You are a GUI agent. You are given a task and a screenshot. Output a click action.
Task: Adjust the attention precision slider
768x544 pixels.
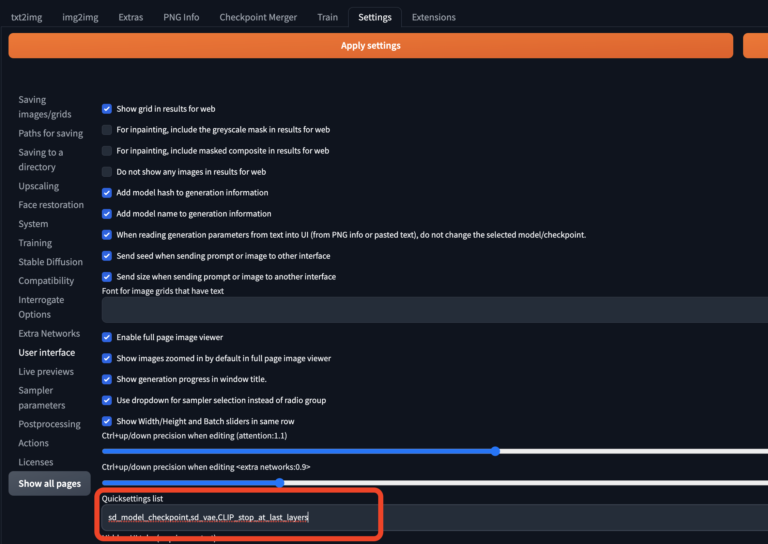[x=495, y=451]
